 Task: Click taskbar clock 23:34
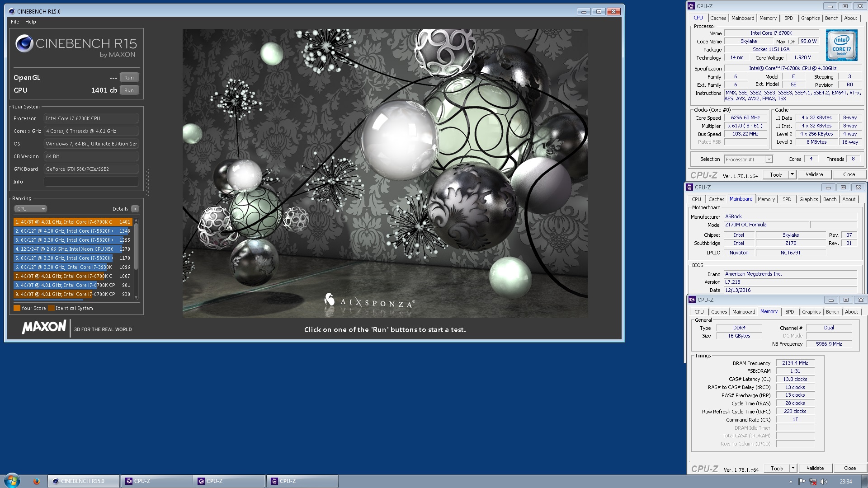(x=845, y=482)
